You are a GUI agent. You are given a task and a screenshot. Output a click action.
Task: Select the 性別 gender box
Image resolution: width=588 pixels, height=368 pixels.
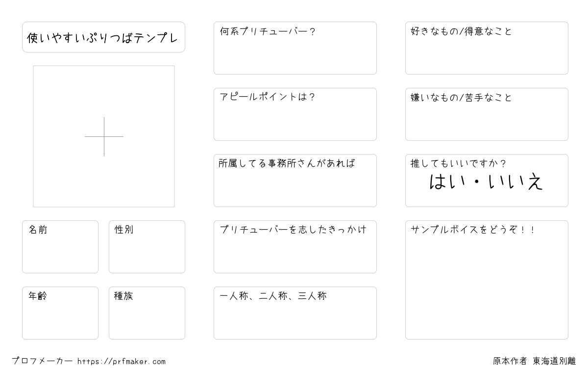147,247
